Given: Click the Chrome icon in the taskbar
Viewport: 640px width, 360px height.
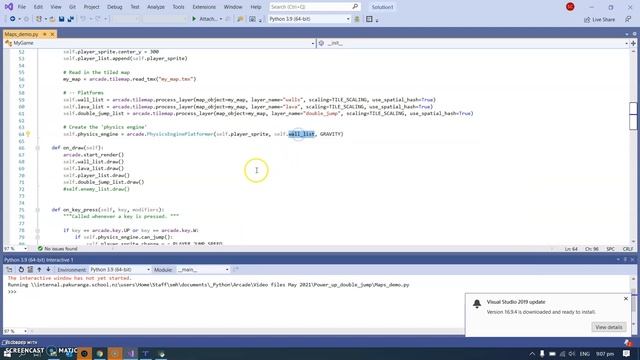Looking at the screenshot, I should click(x=100, y=353).
